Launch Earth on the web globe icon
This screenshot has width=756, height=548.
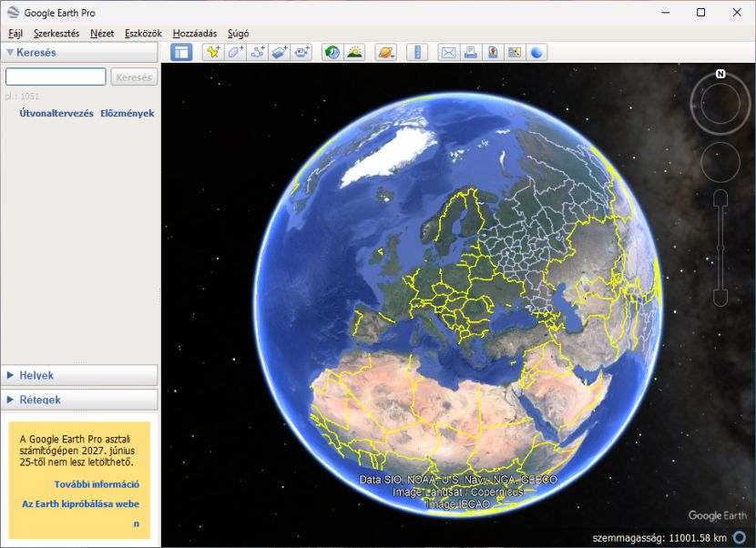[536, 52]
